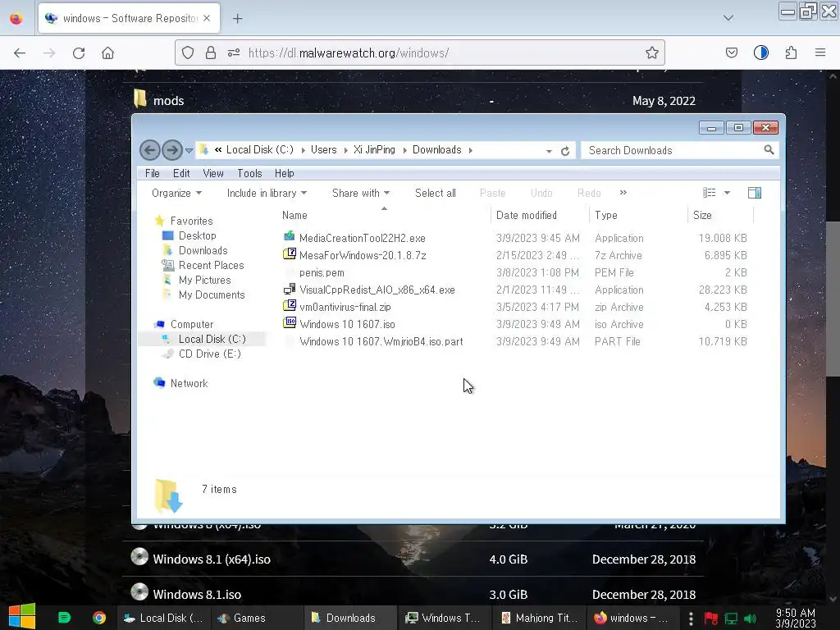Open Pocket save icon in Firefox
840x630 pixels.
(731, 52)
